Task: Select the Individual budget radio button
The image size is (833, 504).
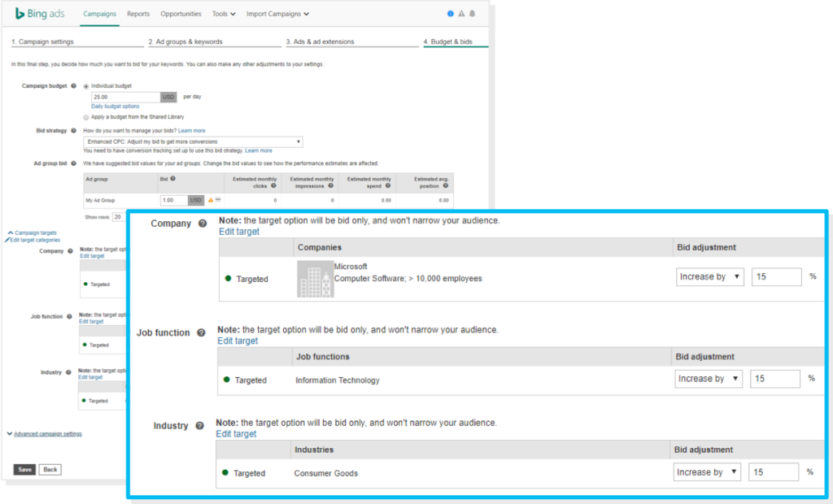Action: point(86,86)
